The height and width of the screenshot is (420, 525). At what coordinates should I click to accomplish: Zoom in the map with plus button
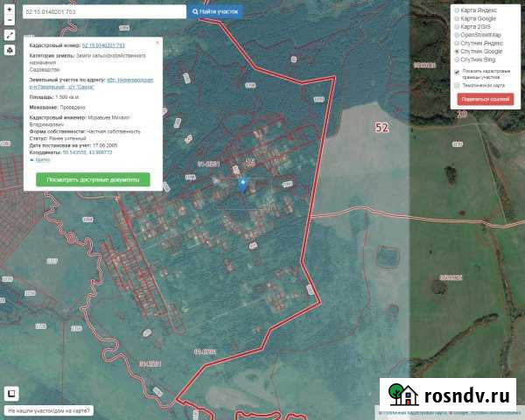[x=9, y=9]
